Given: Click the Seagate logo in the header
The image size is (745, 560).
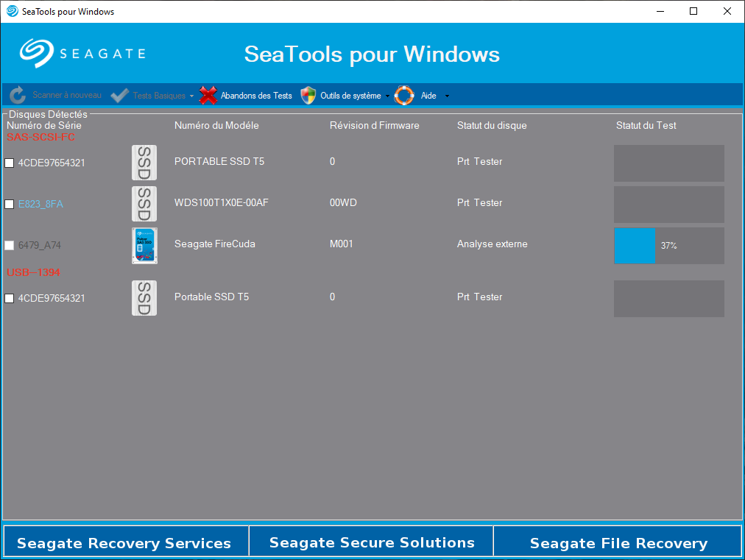Looking at the screenshot, I should pyautogui.click(x=82, y=53).
